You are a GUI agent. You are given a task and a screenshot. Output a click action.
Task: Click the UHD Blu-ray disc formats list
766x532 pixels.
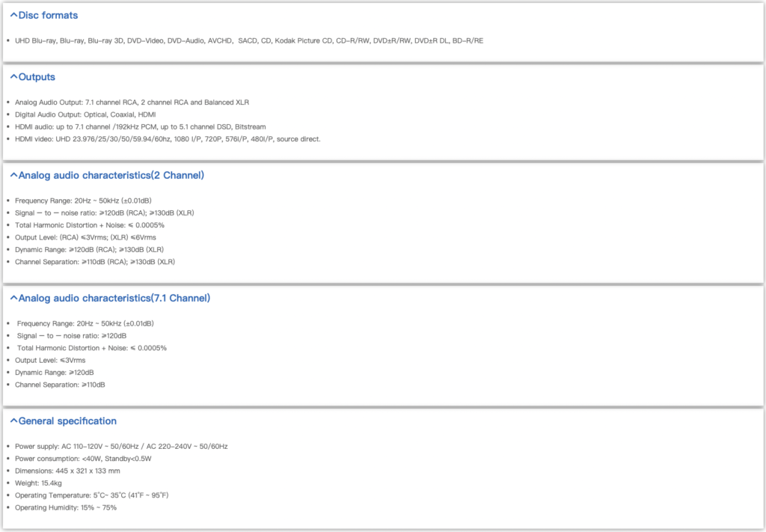249,40
